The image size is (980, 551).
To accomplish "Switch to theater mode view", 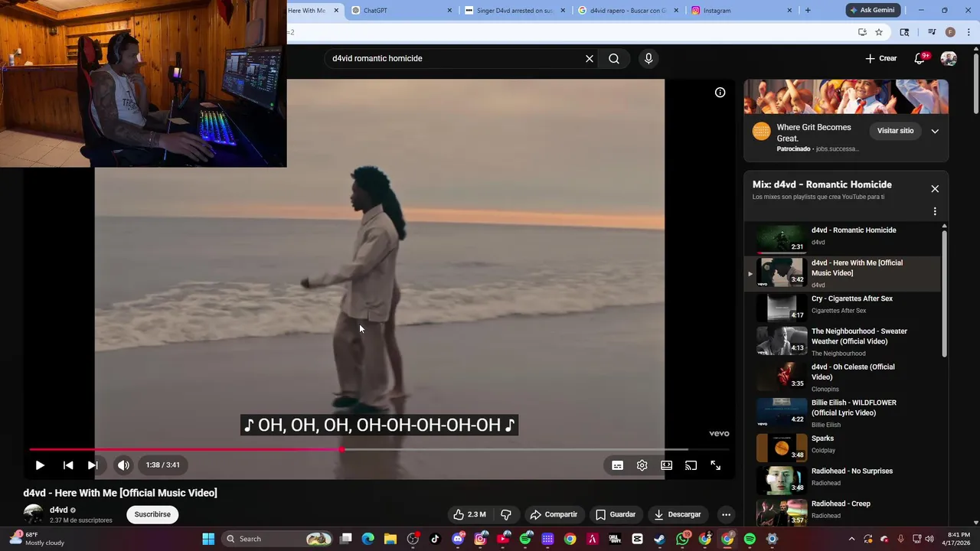I will 666,465.
